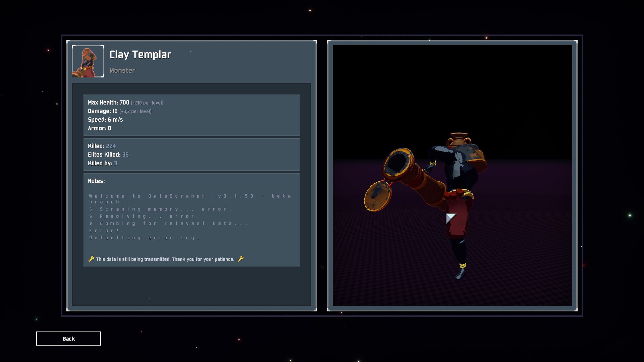Click the Back button
Screen dimensions: 644x362
tap(68, 339)
